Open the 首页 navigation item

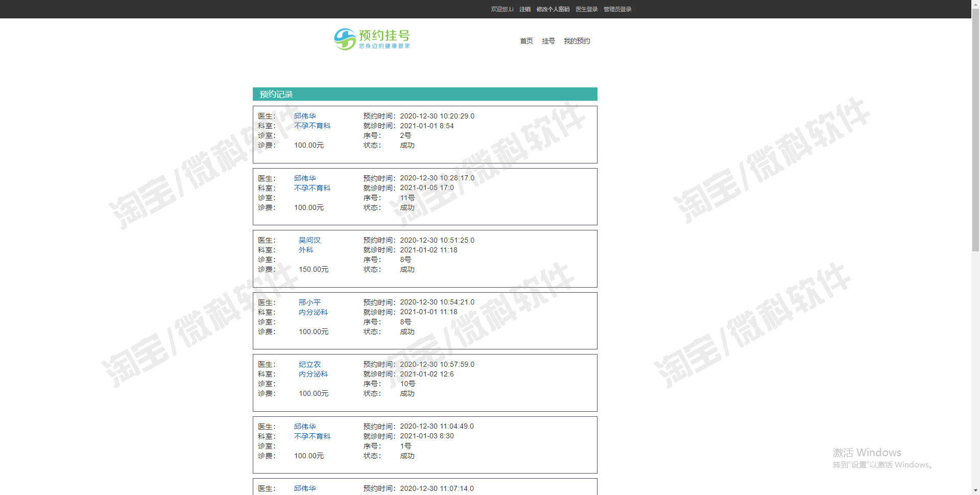527,41
